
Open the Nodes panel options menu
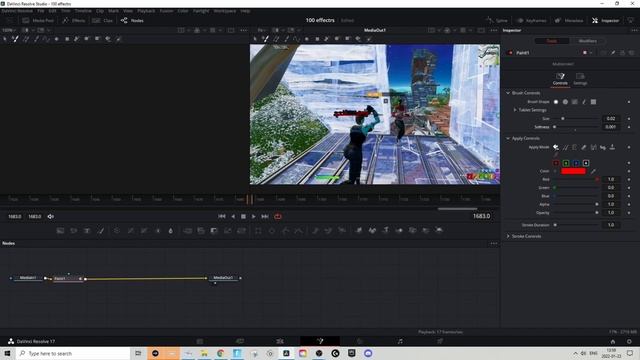point(494,243)
